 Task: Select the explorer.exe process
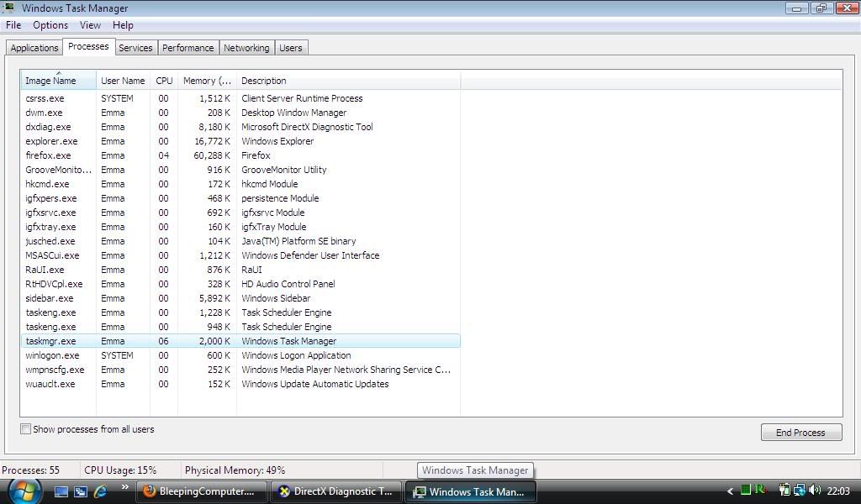pos(240,141)
